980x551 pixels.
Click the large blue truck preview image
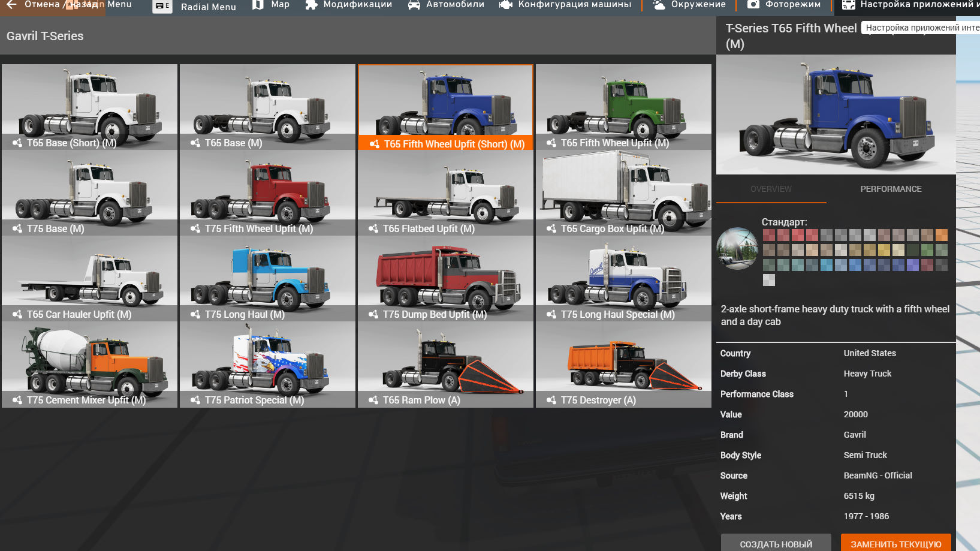click(836, 115)
